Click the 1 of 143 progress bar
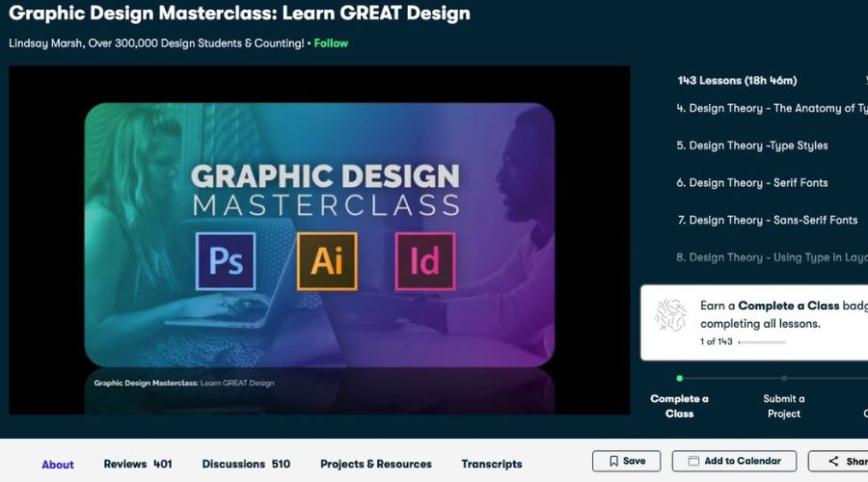The width and height of the screenshot is (868, 482). point(762,342)
